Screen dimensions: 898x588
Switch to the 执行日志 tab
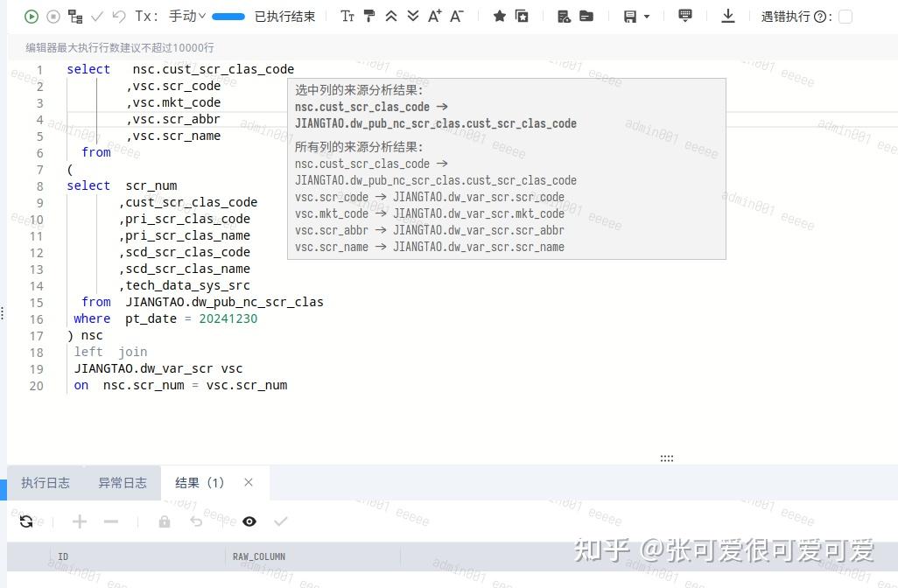pos(46,482)
